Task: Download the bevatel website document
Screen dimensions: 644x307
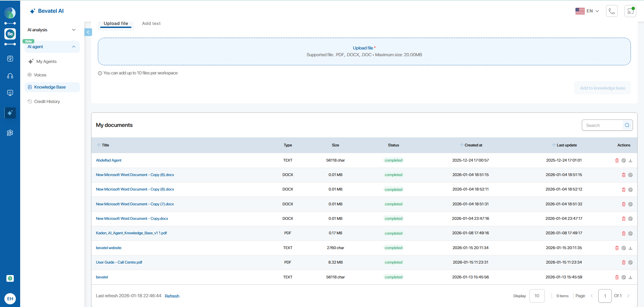Action: [631, 248]
